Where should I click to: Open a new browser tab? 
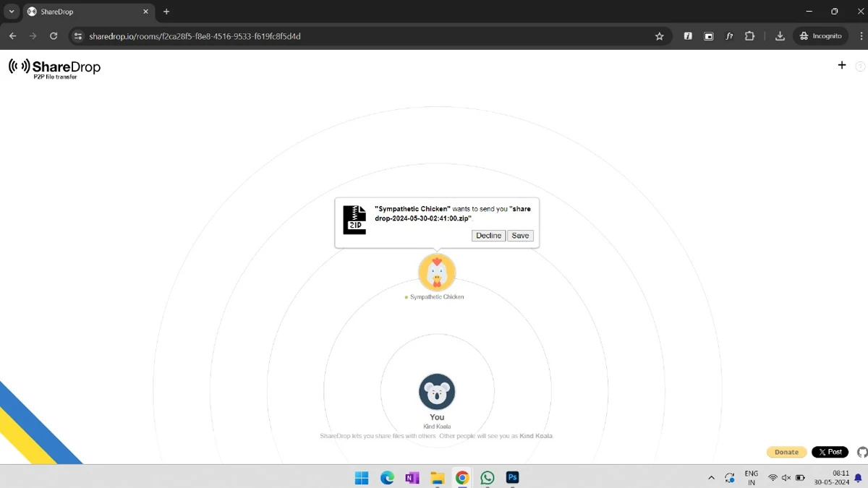166,12
